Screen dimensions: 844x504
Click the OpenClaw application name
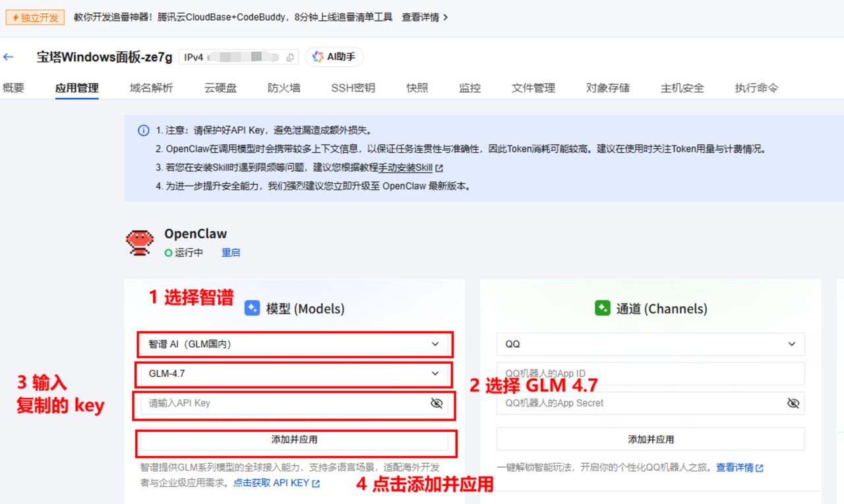click(195, 234)
